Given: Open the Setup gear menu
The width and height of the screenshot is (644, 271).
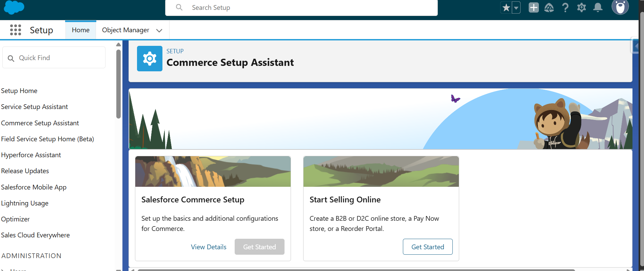Looking at the screenshot, I should [581, 7].
